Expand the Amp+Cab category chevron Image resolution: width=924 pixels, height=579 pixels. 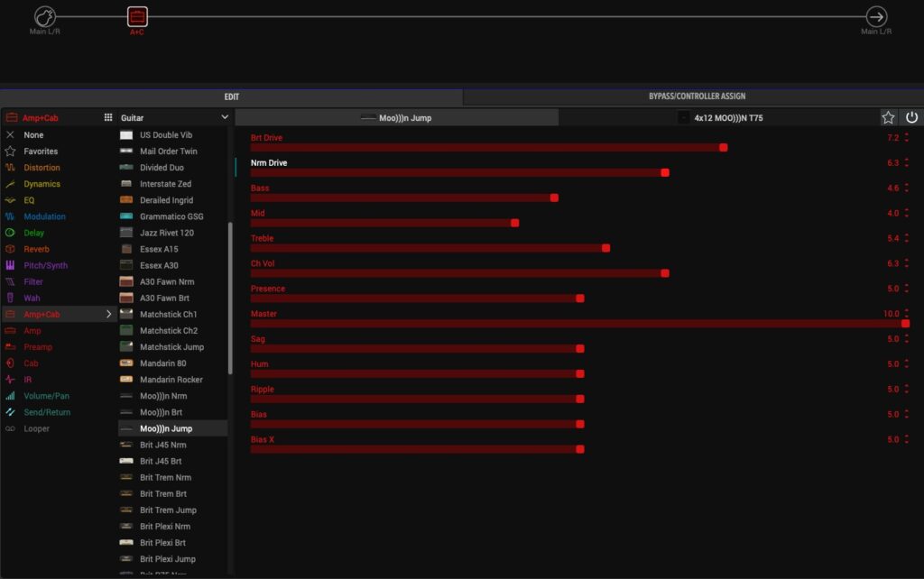pyautogui.click(x=109, y=314)
